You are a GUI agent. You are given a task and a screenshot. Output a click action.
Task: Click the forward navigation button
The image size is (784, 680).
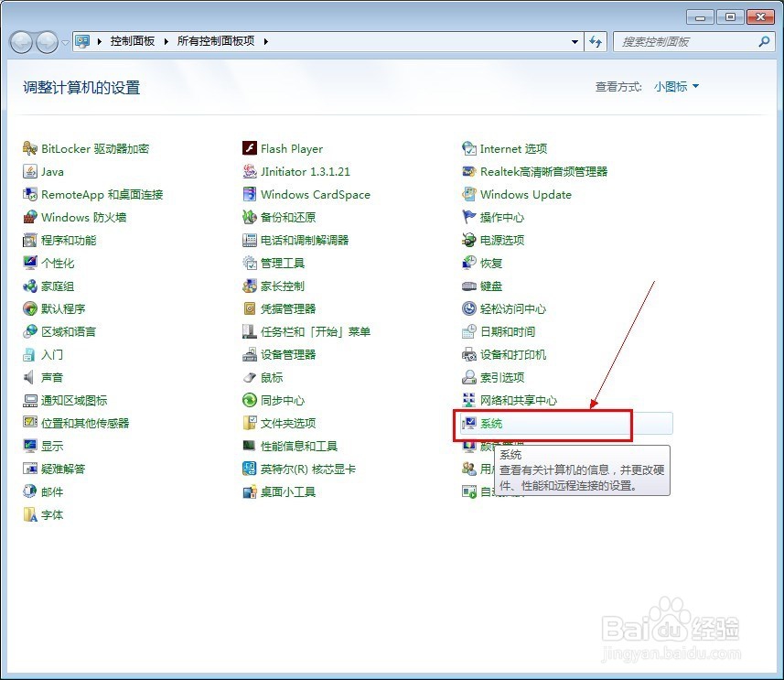pos(47,42)
